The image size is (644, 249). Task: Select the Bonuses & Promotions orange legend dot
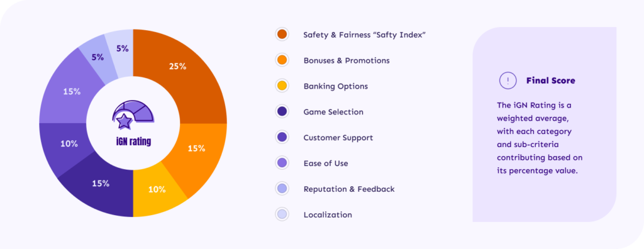282,60
